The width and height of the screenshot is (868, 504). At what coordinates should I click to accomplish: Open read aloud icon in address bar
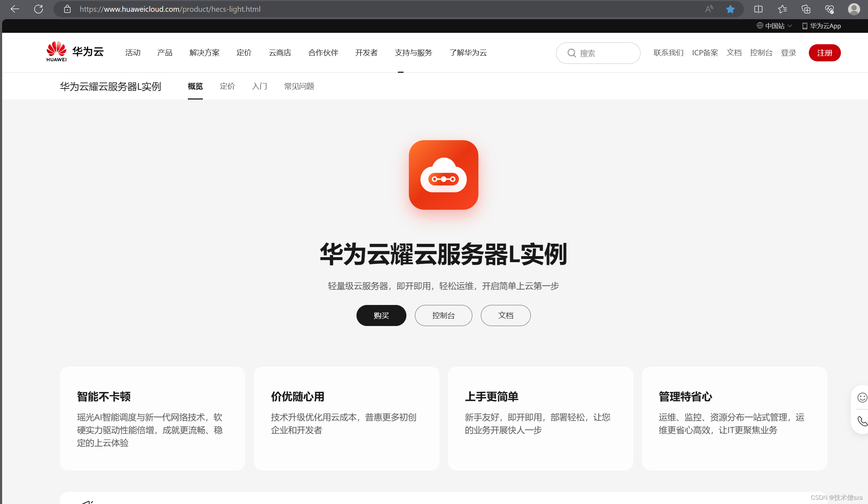point(709,9)
